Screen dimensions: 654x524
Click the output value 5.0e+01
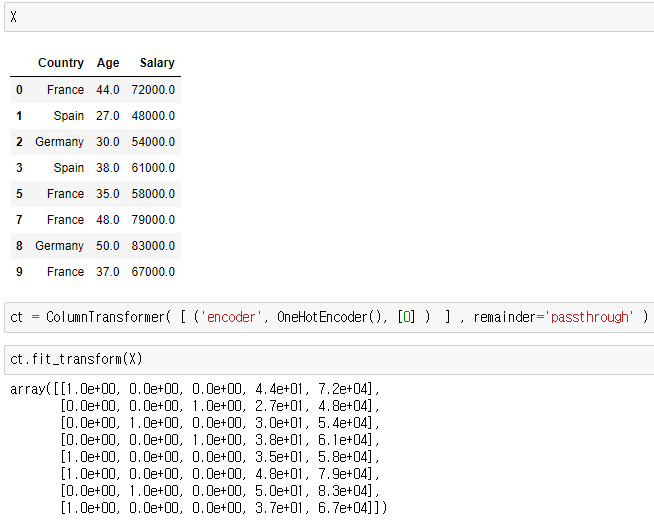coord(279,491)
